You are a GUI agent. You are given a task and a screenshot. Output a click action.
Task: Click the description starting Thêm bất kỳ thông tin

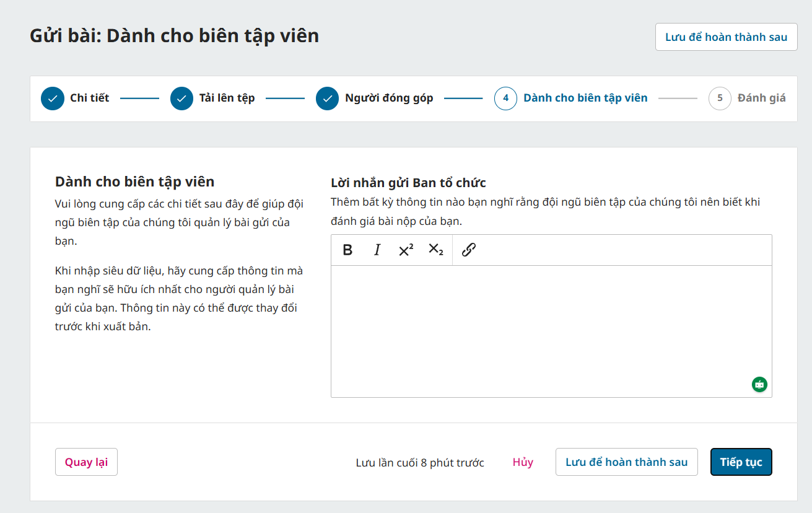point(546,211)
